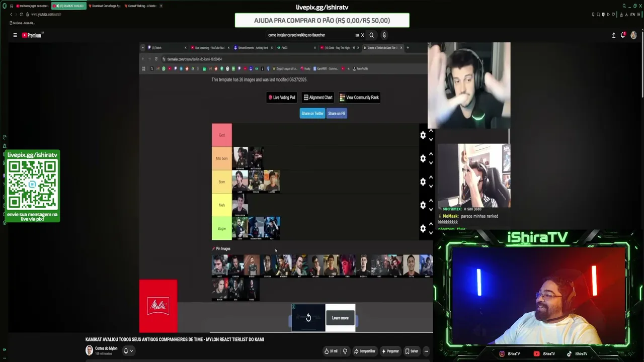Select the Twitch tab inside the video
644x362 pixels.
click(x=167, y=48)
